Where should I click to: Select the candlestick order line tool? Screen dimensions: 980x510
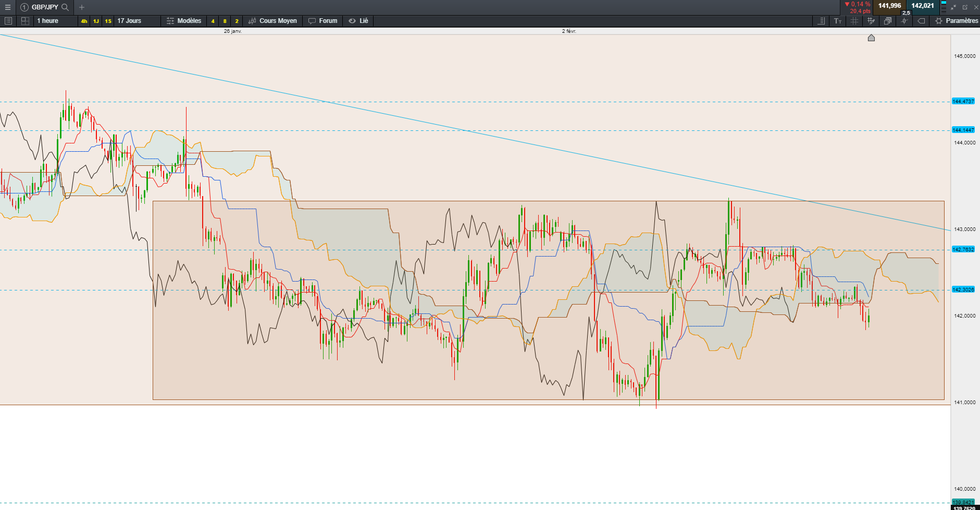(904, 21)
